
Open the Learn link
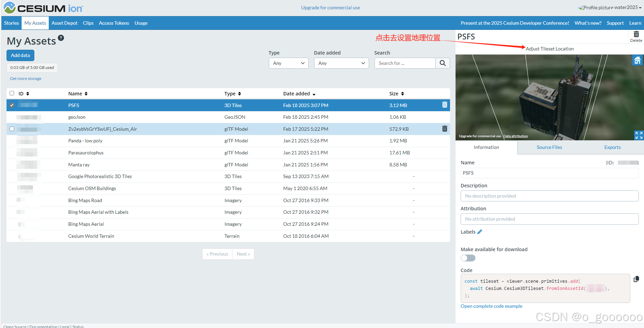[x=635, y=23]
